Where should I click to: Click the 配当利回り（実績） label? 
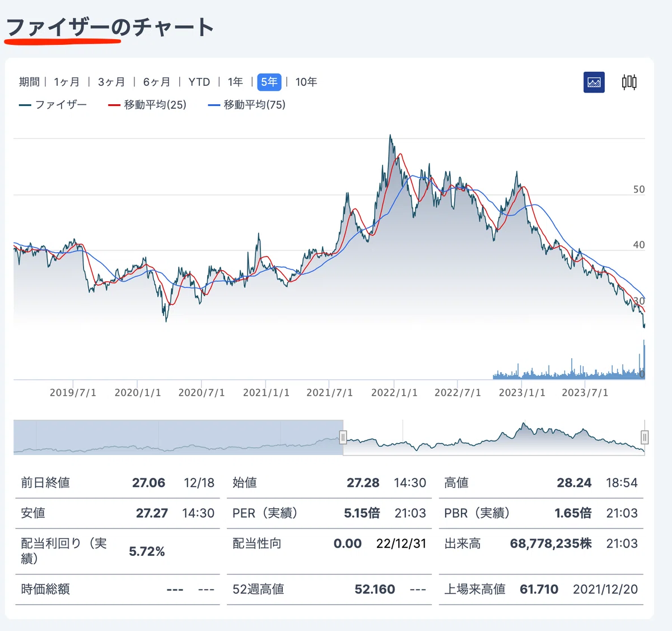tap(64, 551)
